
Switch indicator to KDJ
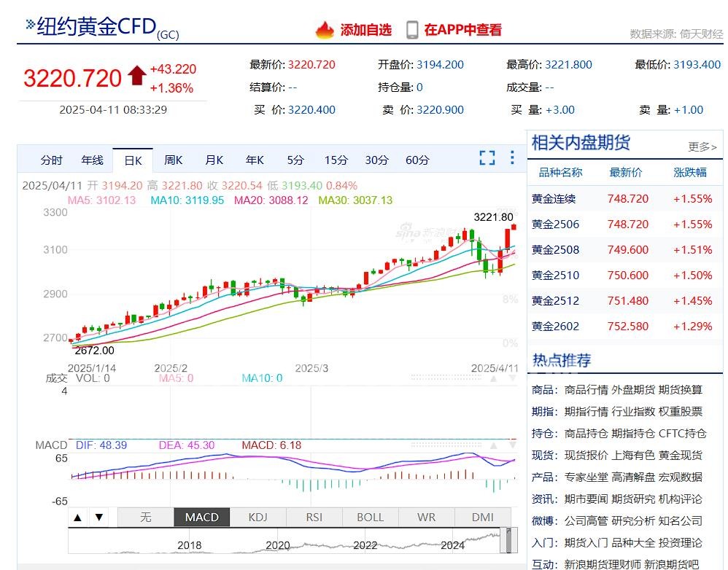point(257,517)
